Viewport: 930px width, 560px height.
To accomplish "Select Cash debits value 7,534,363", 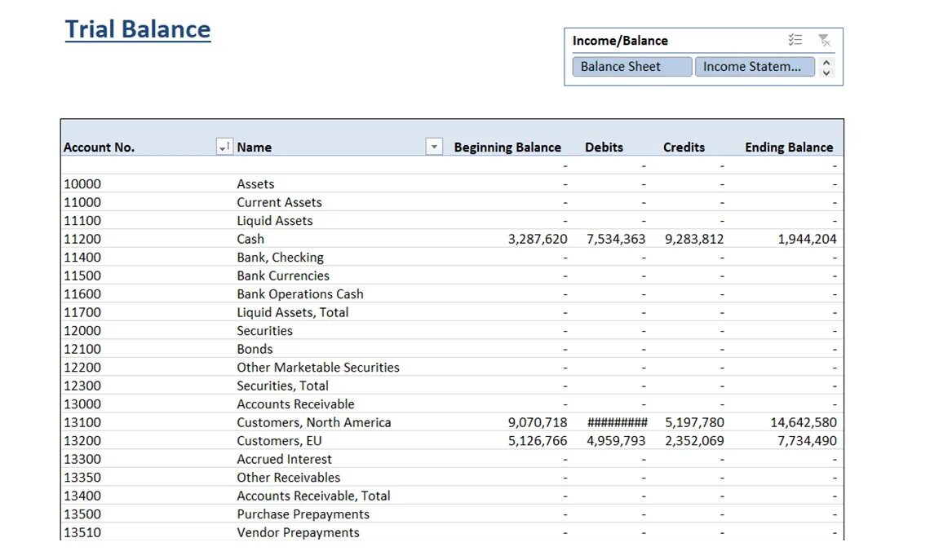I will pyautogui.click(x=616, y=239).
